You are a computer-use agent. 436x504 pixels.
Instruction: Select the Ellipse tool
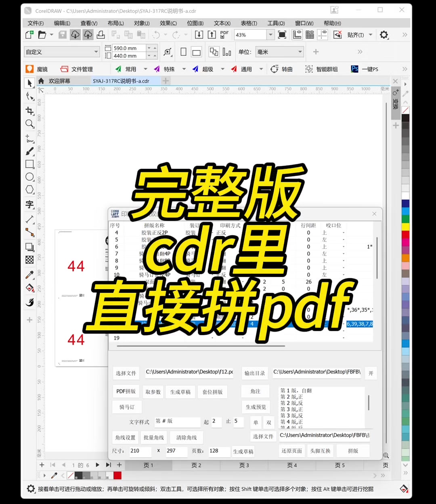pyautogui.click(x=29, y=177)
